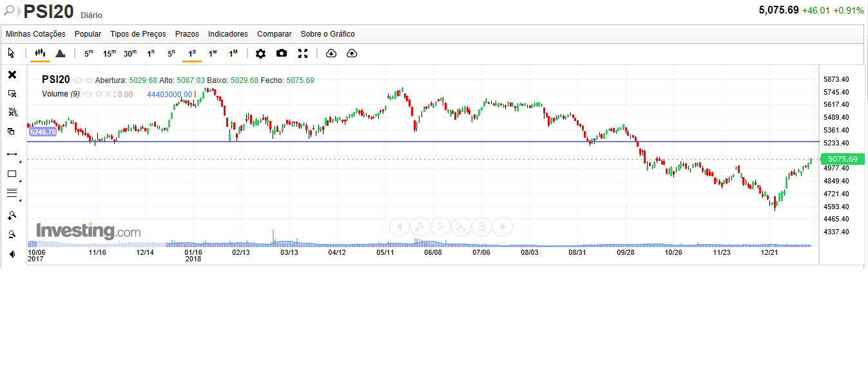Click the cloud download (load chart) icon

331,53
